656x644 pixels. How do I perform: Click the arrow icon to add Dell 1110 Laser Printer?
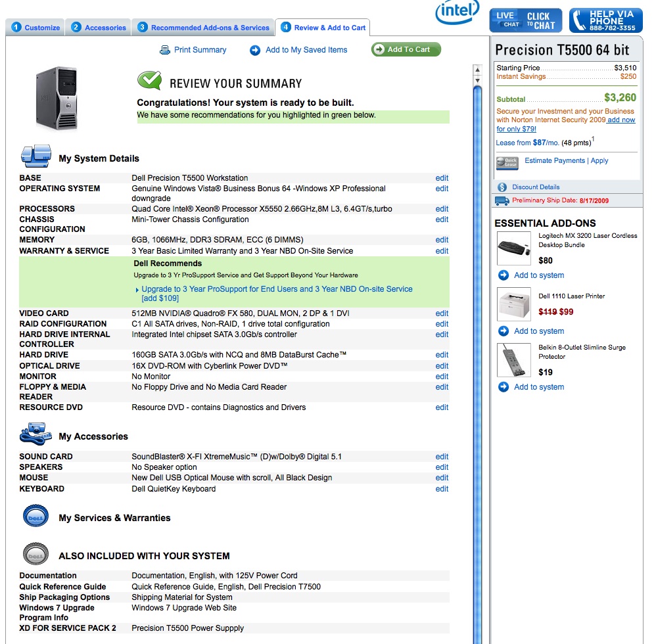click(x=504, y=331)
